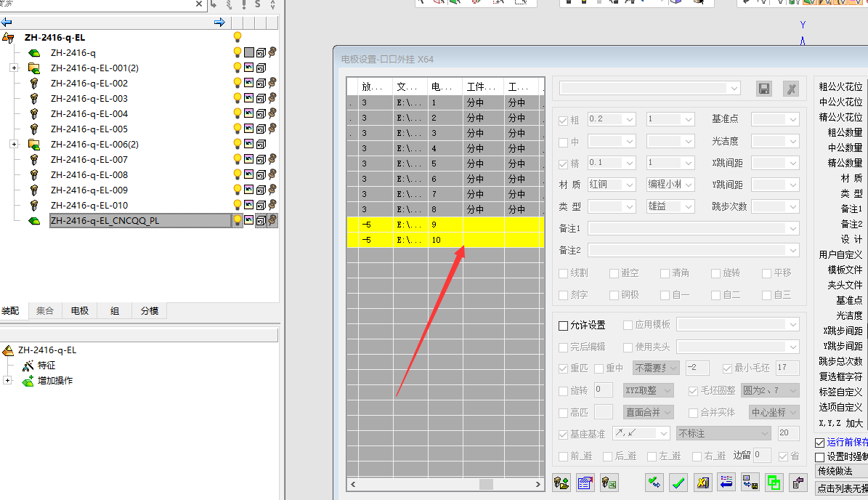868x500 pixels.
Task: Click the add electrode folder icon in dialog toolbar
Action: point(561,483)
